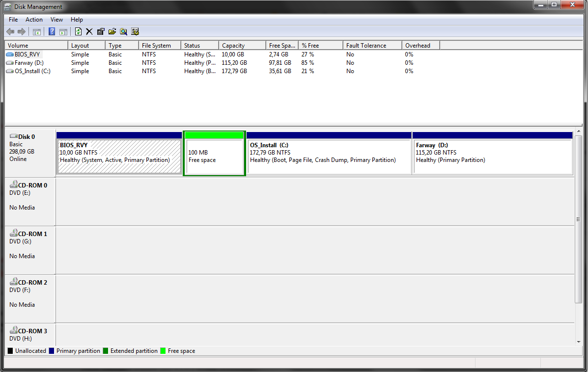Viewport: 588px width, 372px height.
Task: Click the Settings wizard toolbar icon
Action: [135, 32]
